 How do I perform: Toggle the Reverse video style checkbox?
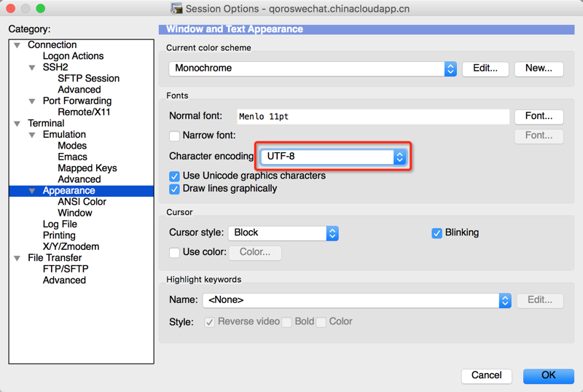209,322
